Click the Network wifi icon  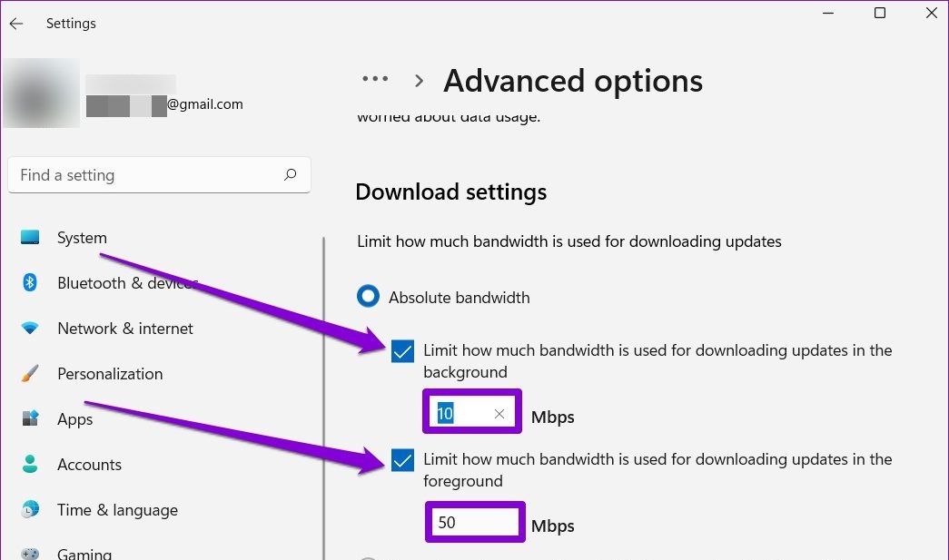pyautogui.click(x=30, y=329)
